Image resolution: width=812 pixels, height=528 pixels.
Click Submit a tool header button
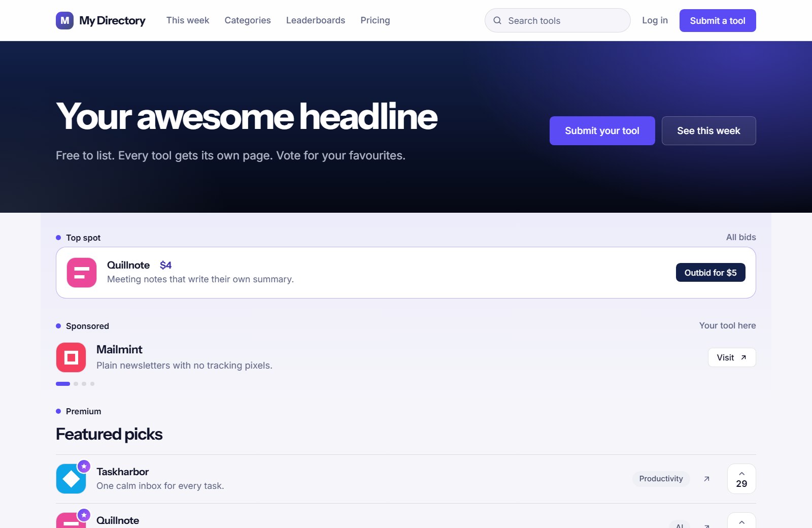click(718, 20)
